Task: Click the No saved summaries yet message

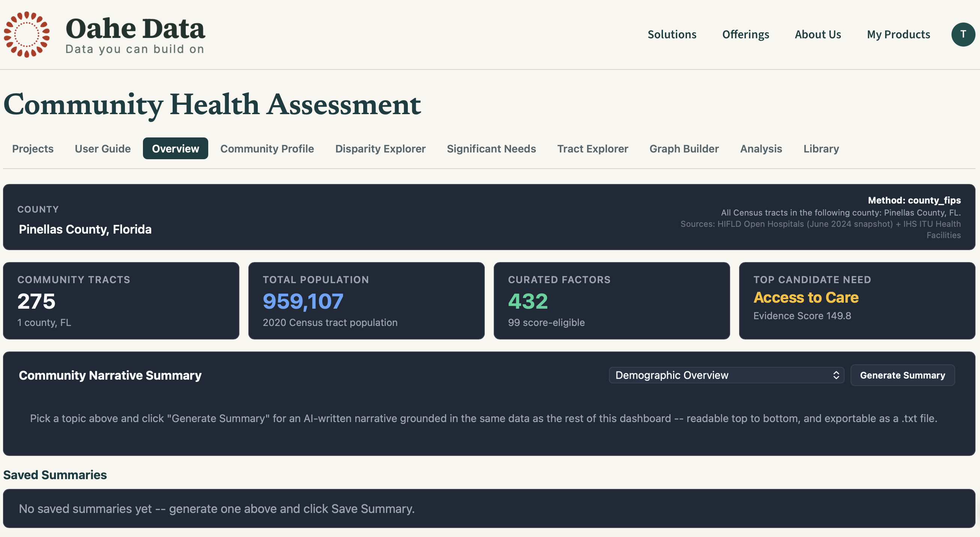Action: (217, 509)
